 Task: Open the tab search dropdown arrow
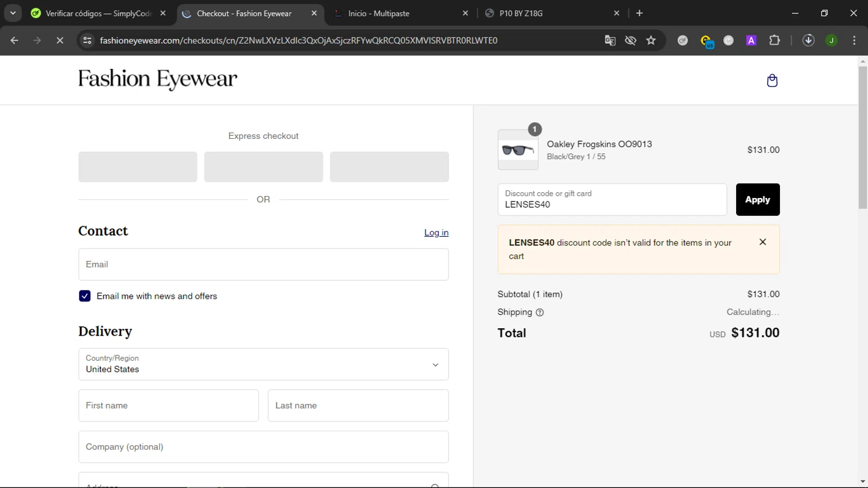coord(13,13)
